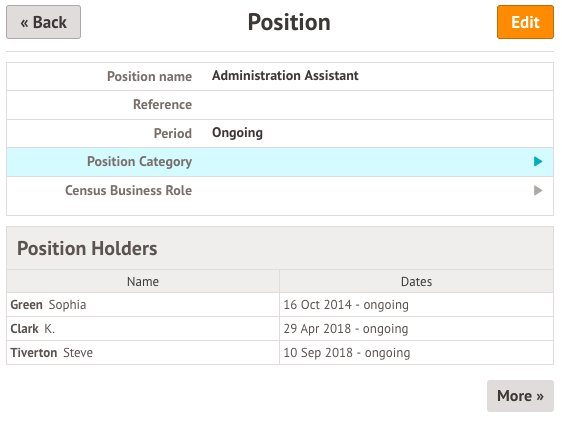Click the Back button
The width and height of the screenshot is (562, 425).
tap(43, 22)
